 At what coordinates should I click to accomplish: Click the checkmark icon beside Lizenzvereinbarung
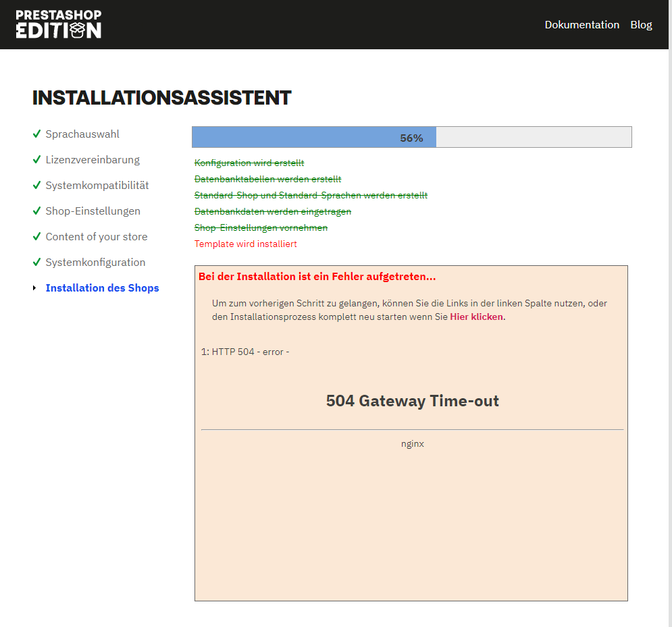coord(37,159)
